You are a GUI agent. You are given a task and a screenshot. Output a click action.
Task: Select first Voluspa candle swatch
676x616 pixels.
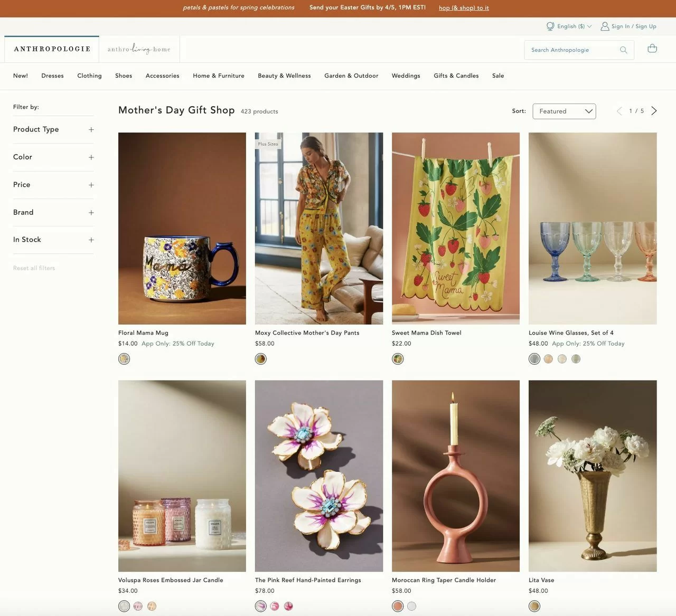pos(124,606)
